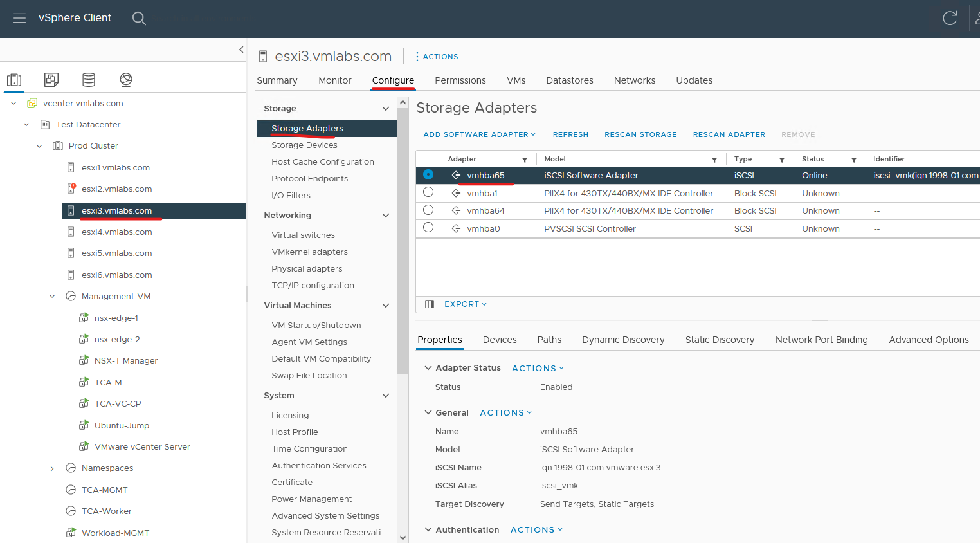Filter the Type column
The height and width of the screenshot is (543, 980).
click(x=782, y=160)
